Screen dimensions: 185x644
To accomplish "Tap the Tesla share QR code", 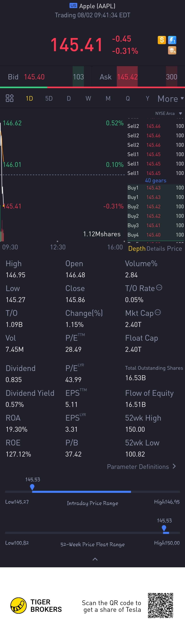I will pyautogui.click(x=160, y=605).
